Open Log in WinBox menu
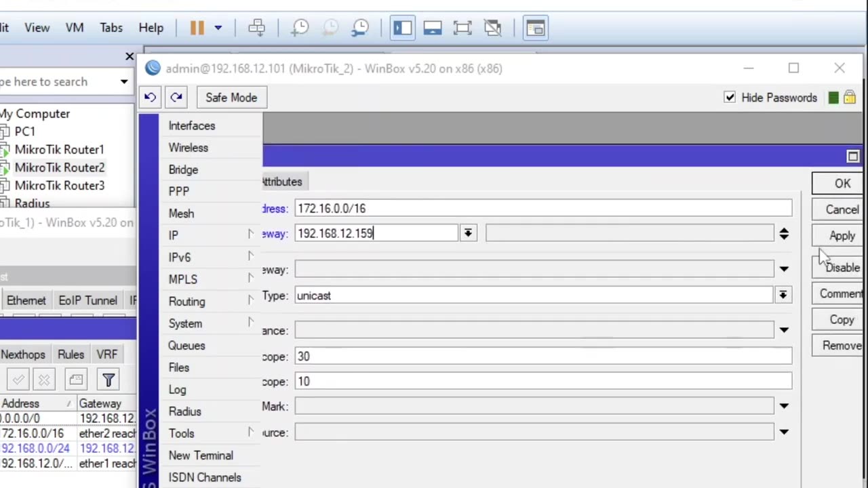868x488 pixels. point(177,390)
